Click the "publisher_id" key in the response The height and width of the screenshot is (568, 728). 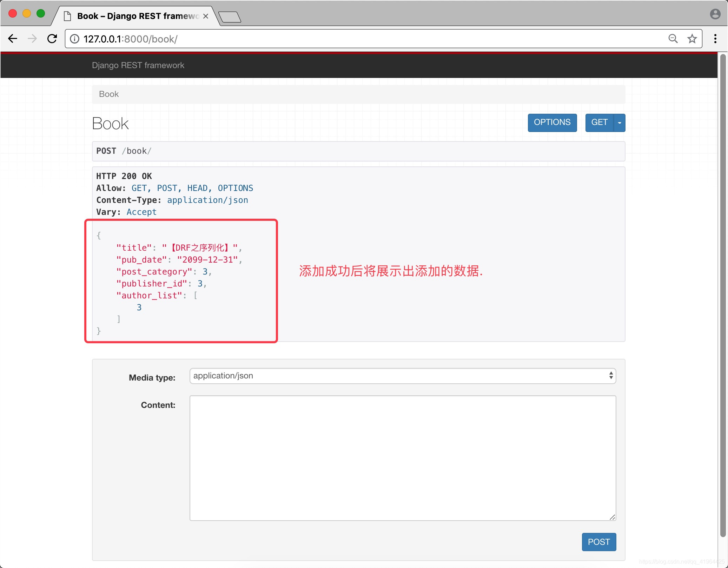[152, 284]
